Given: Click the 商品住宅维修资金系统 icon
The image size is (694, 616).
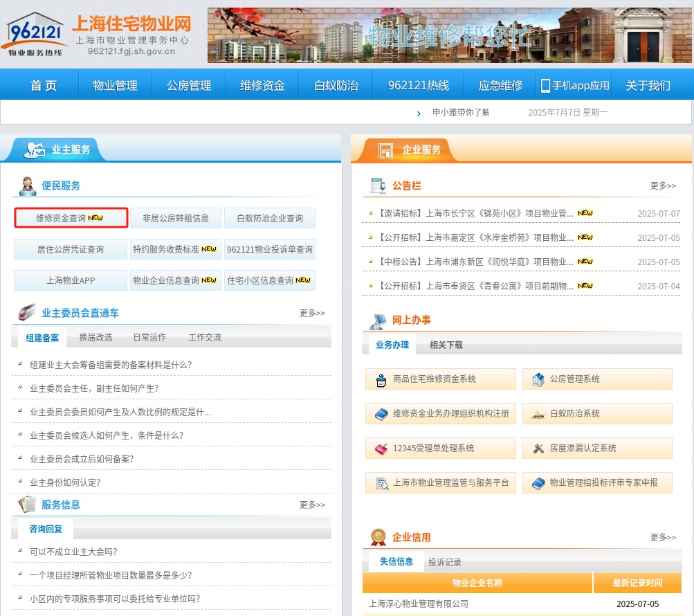Looking at the screenshot, I should pyautogui.click(x=381, y=379).
